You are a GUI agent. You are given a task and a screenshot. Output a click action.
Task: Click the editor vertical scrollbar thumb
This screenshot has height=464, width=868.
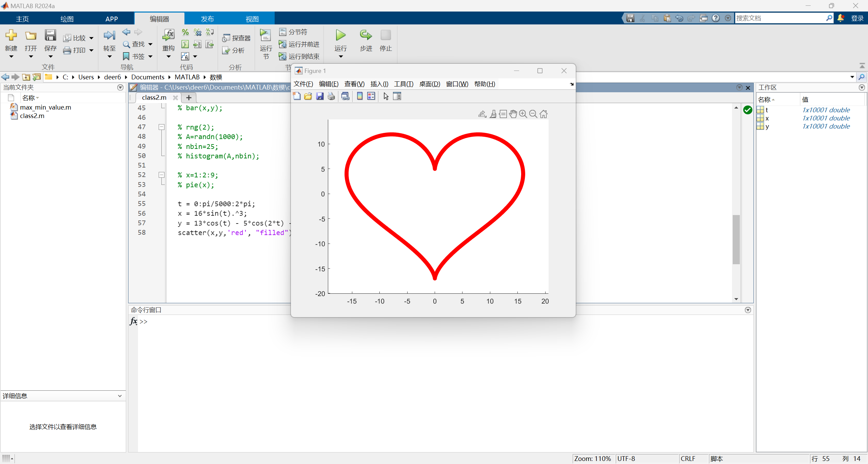coord(736,239)
